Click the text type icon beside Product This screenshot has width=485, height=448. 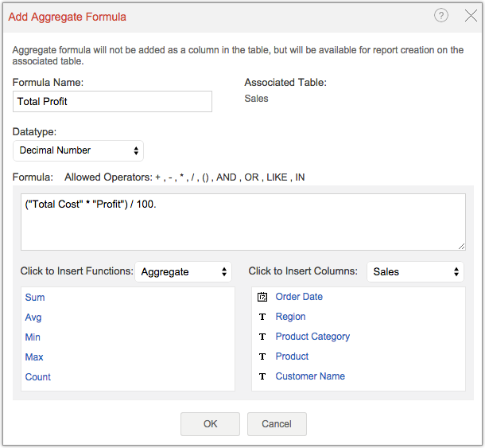click(262, 356)
